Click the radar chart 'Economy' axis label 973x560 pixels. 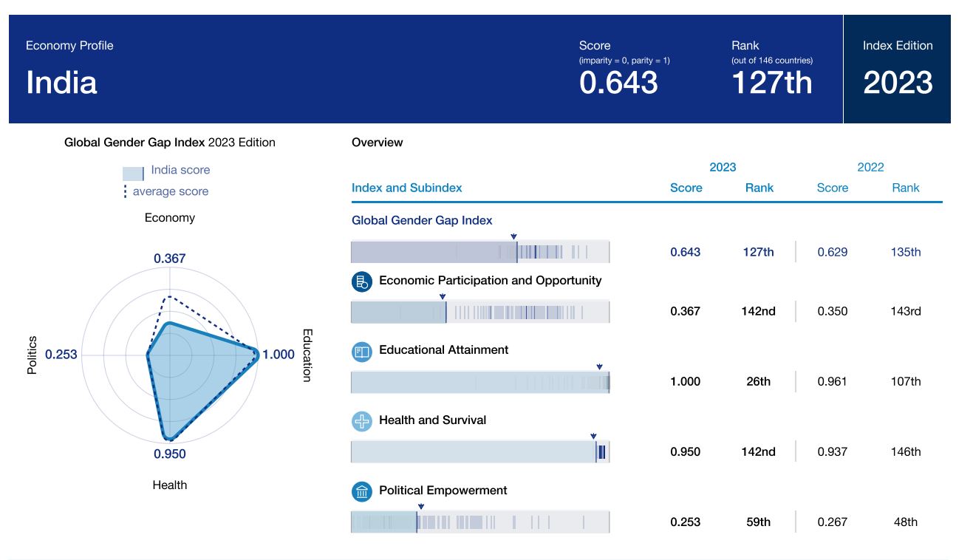click(x=170, y=218)
